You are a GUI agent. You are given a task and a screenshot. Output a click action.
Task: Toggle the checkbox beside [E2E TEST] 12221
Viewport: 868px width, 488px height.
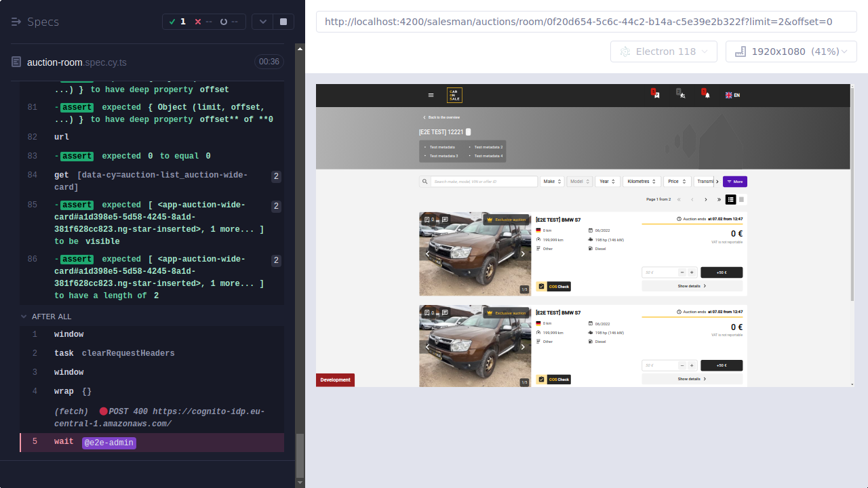pyautogui.click(x=467, y=132)
